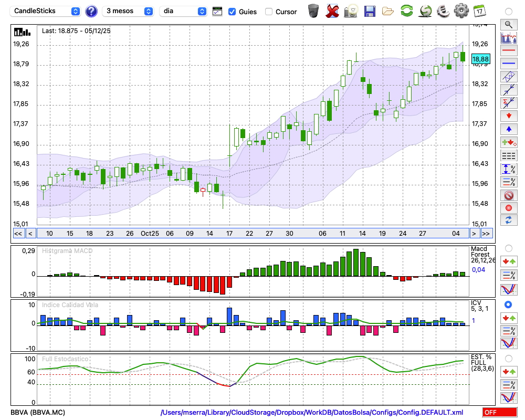Click the green circular refresh icon
This screenshot has height=420, width=525.
point(406,10)
